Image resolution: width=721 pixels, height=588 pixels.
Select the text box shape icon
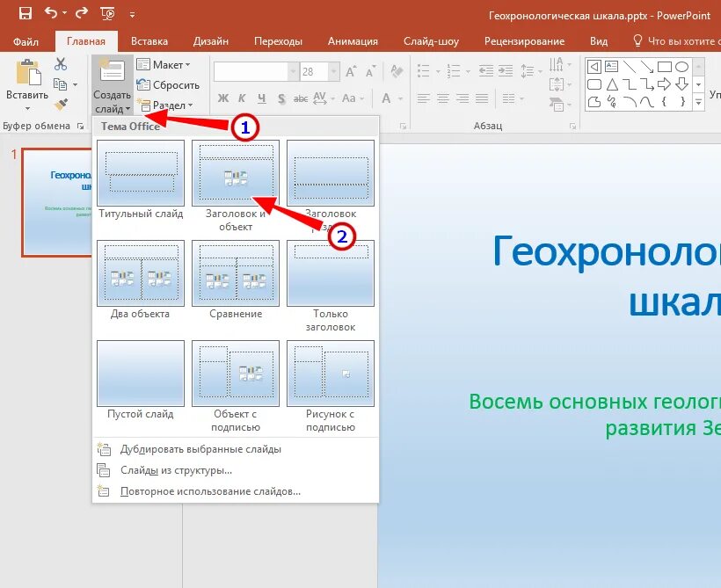pos(612,67)
